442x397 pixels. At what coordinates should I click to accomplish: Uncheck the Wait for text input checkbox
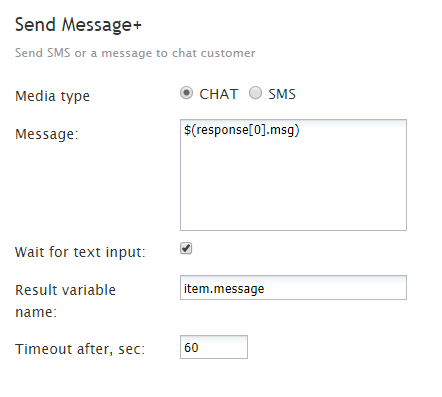coord(186,248)
